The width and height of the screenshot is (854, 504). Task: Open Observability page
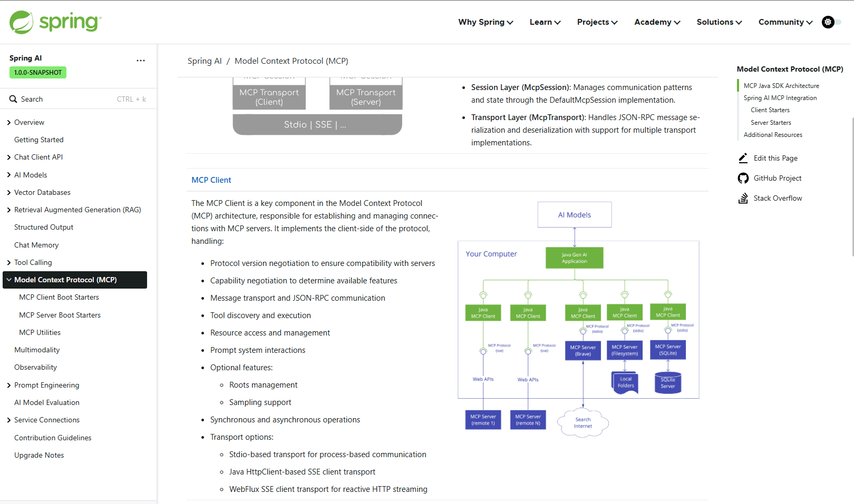pyautogui.click(x=35, y=367)
